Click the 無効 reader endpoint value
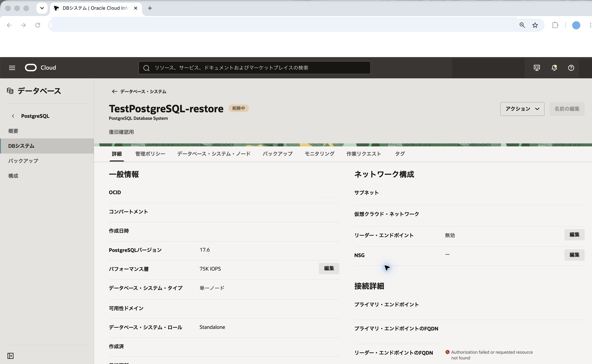 [450, 235]
